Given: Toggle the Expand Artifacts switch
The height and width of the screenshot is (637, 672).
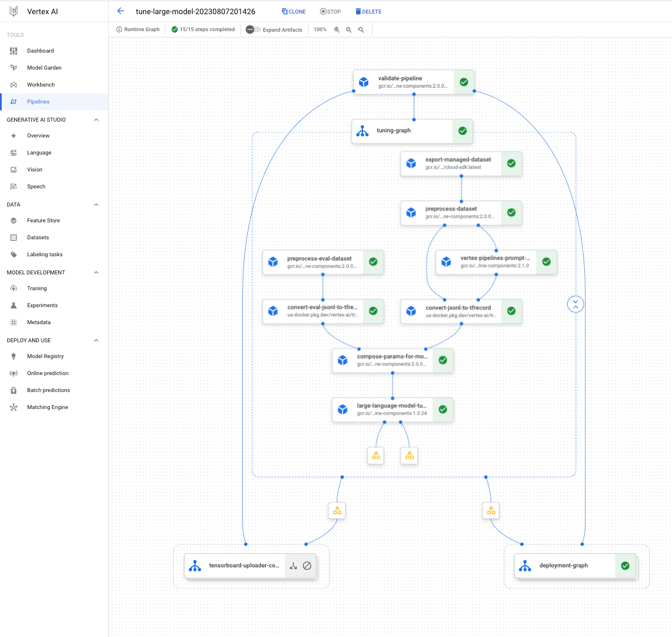Looking at the screenshot, I should coord(253,29).
